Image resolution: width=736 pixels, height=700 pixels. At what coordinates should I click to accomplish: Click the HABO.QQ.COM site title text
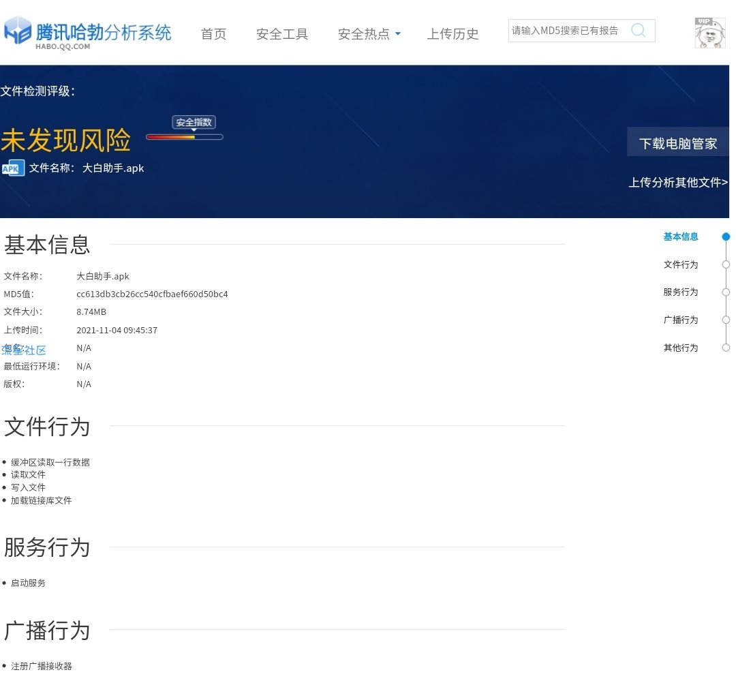point(63,46)
